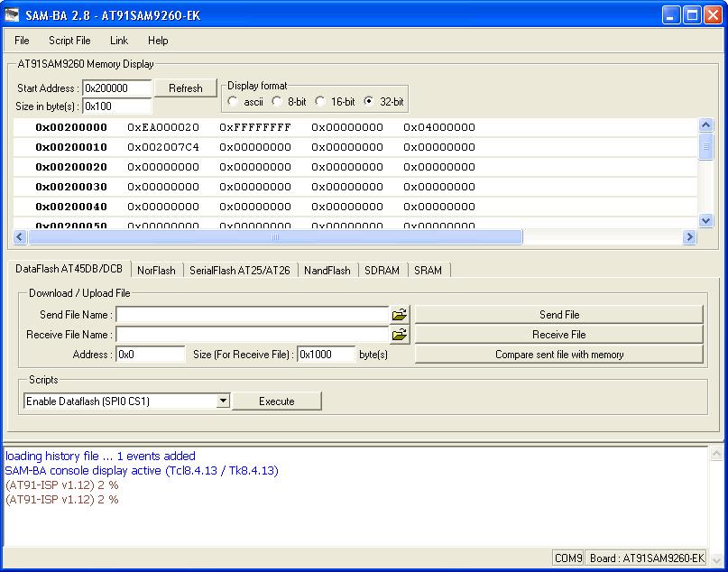This screenshot has height=572, width=728.
Task: Click Compare sent file with memory
Action: pos(558,355)
